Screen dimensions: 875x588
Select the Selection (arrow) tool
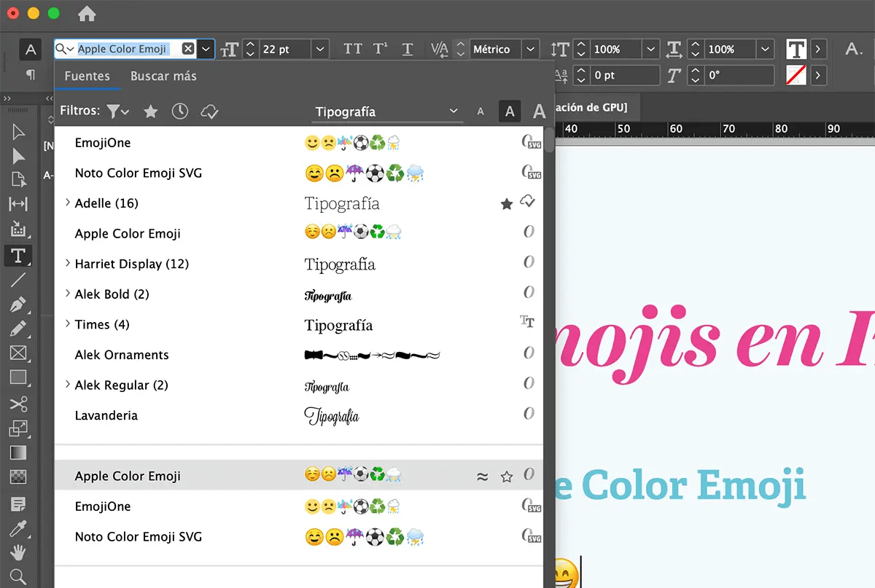(x=18, y=131)
